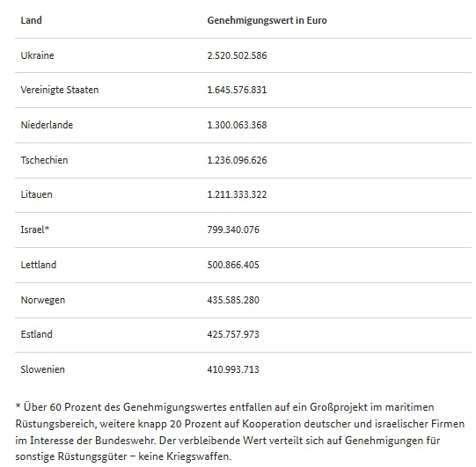This screenshot has width=476, height=467.
Task: Click the Niederlande value 1.300.063.368
Action: pos(237,125)
